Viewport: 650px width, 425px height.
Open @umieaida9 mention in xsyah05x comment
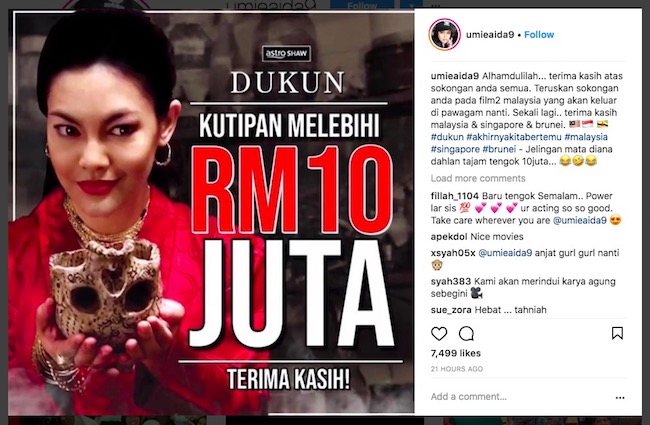(x=505, y=253)
